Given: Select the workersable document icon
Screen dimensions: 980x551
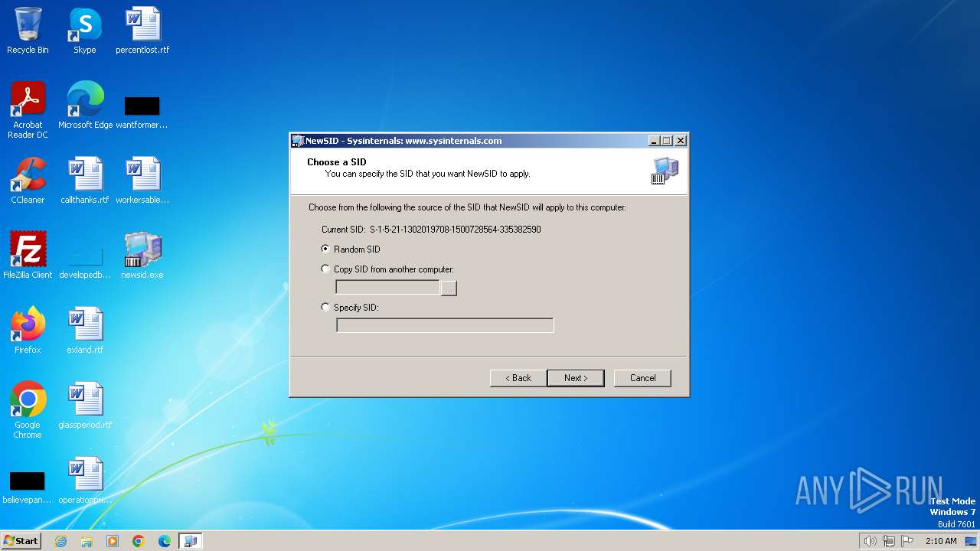Looking at the screenshot, I should click(142, 181).
